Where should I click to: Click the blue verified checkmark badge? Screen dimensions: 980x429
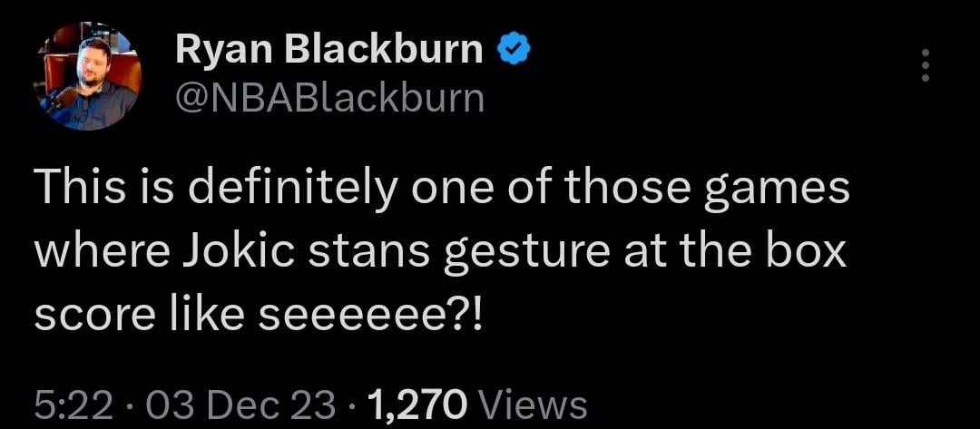pos(514,51)
